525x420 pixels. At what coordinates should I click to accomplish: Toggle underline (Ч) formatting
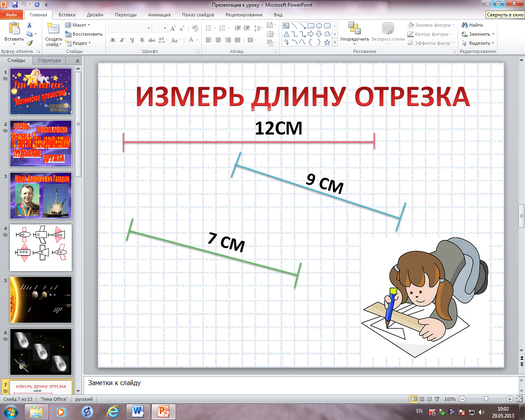pyautogui.click(x=132, y=40)
